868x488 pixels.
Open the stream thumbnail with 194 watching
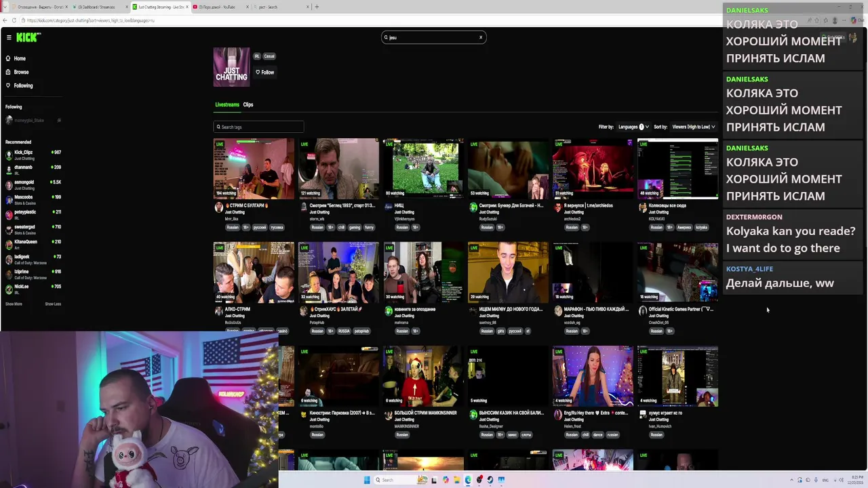(254, 168)
